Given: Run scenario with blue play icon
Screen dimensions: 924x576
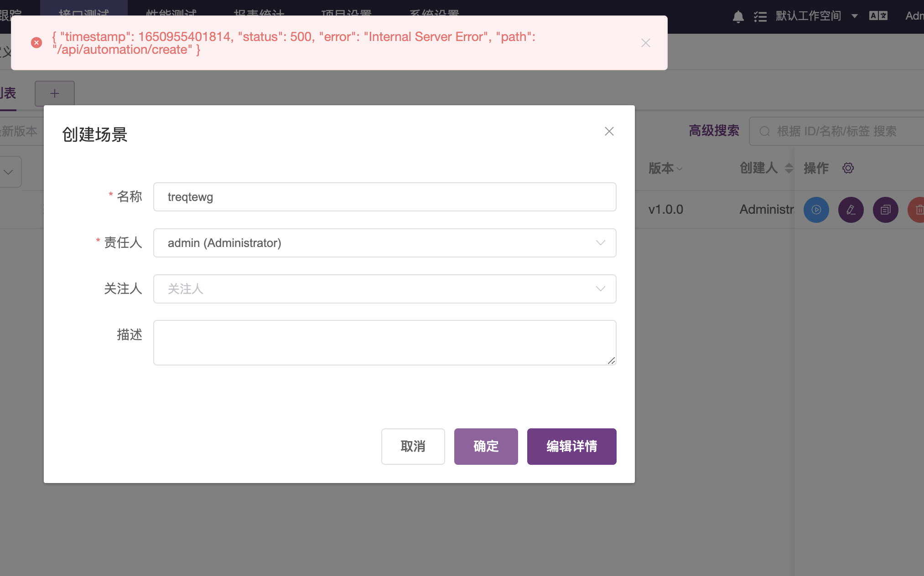Looking at the screenshot, I should coord(816,210).
